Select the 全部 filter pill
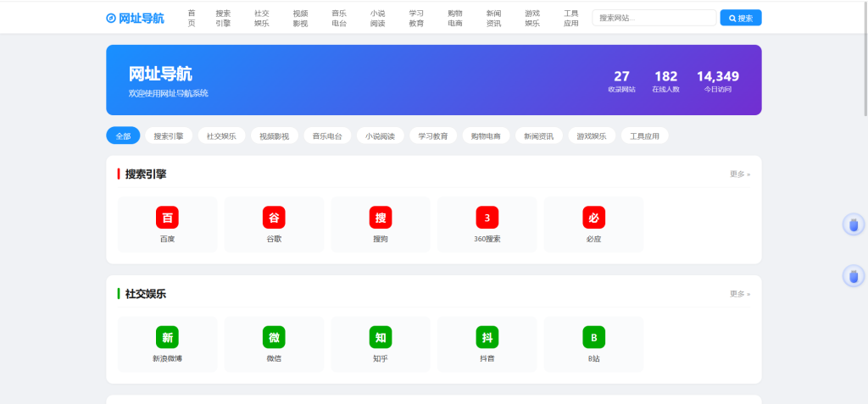This screenshot has width=868, height=404. coord(123,136)
